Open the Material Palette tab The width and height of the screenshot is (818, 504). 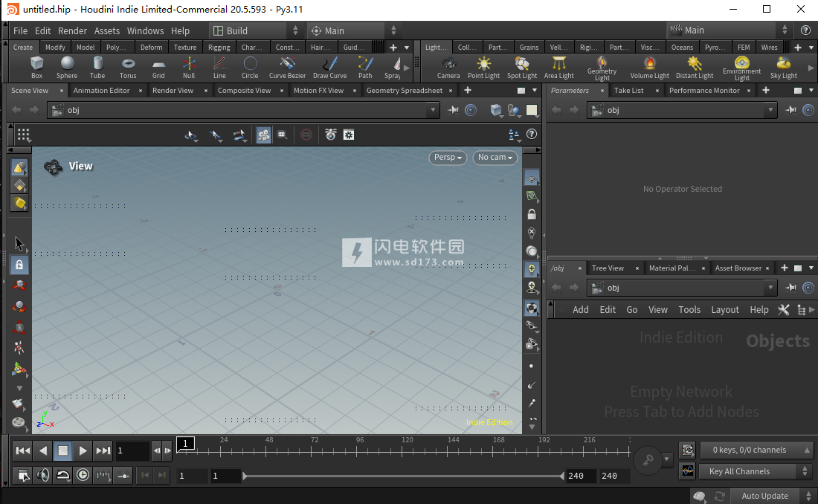coord(672,268)
